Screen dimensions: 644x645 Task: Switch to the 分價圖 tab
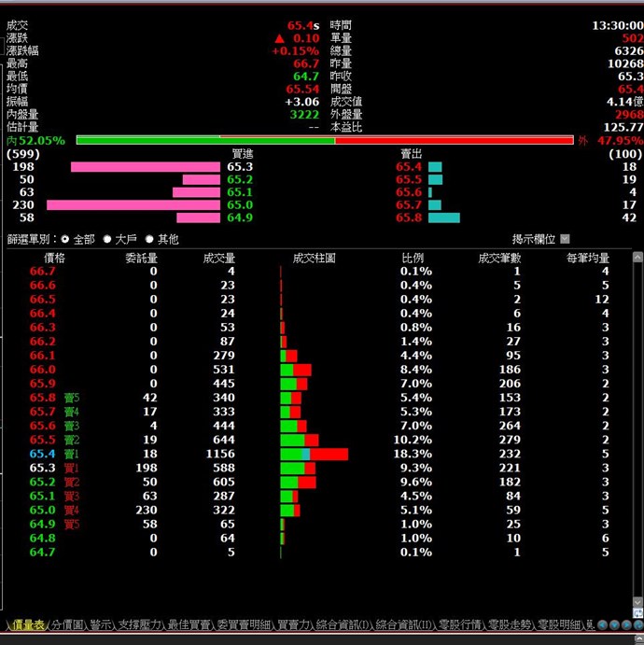click(x=67, y=625)
